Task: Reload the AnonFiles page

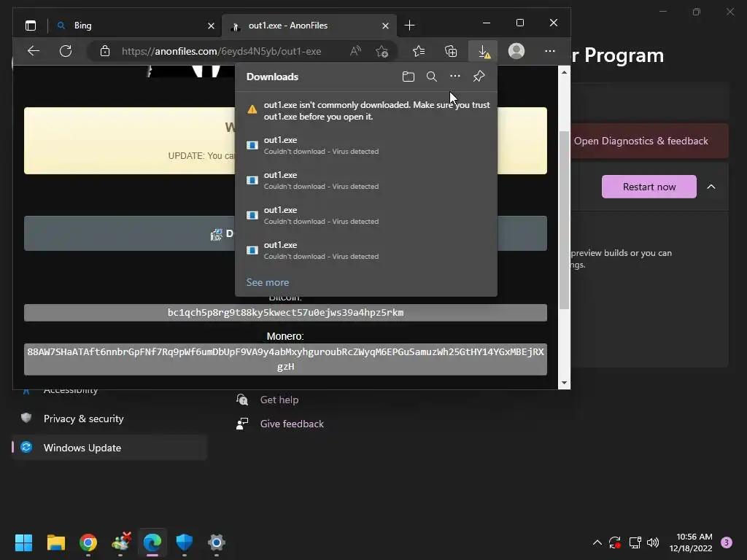Action: pos(66,51)
